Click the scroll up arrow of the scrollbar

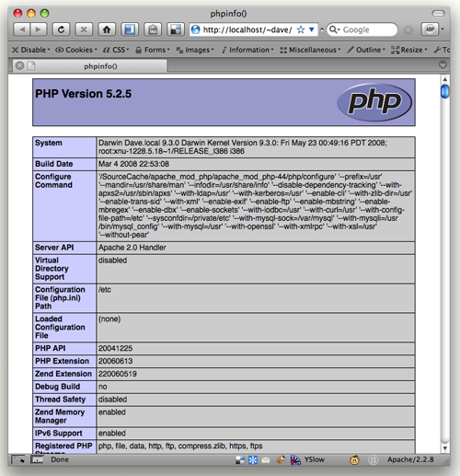tap(445, 79)
